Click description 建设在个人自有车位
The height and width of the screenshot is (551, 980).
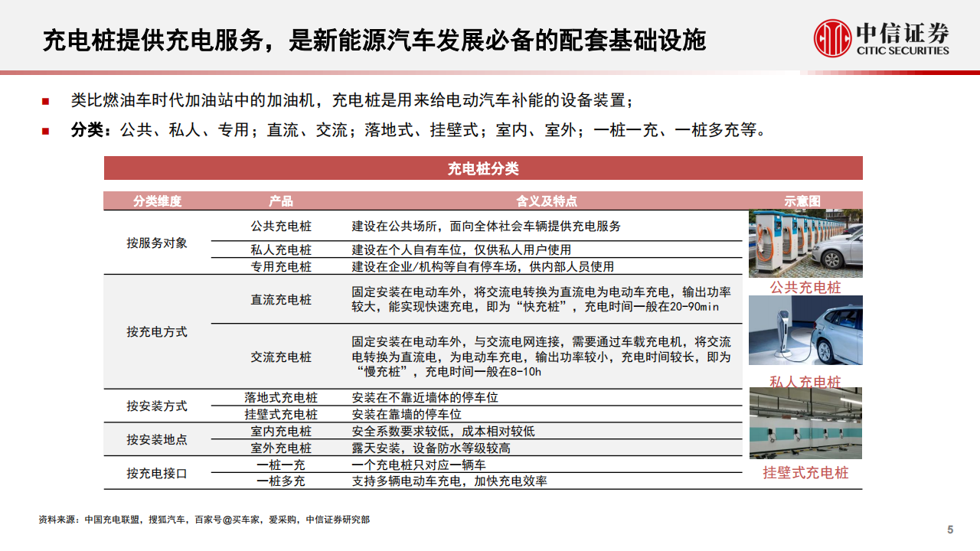(x=462, y=250)
